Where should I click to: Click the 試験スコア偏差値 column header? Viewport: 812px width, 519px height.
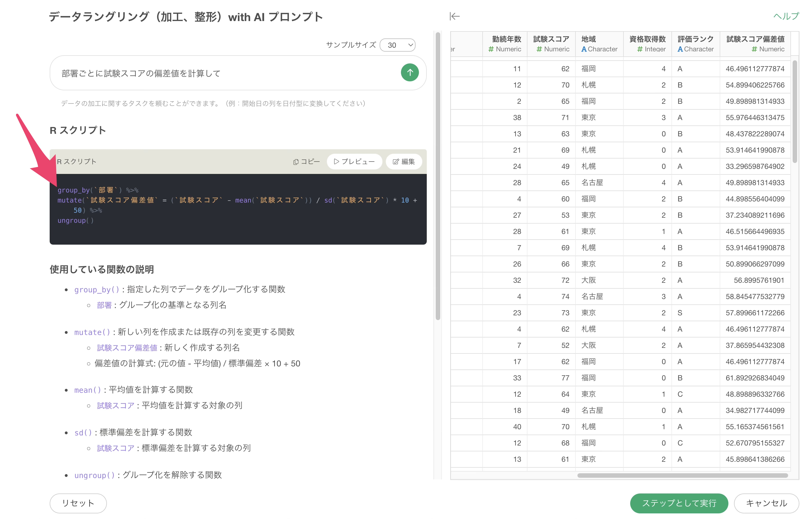click(x=755, y=39)
